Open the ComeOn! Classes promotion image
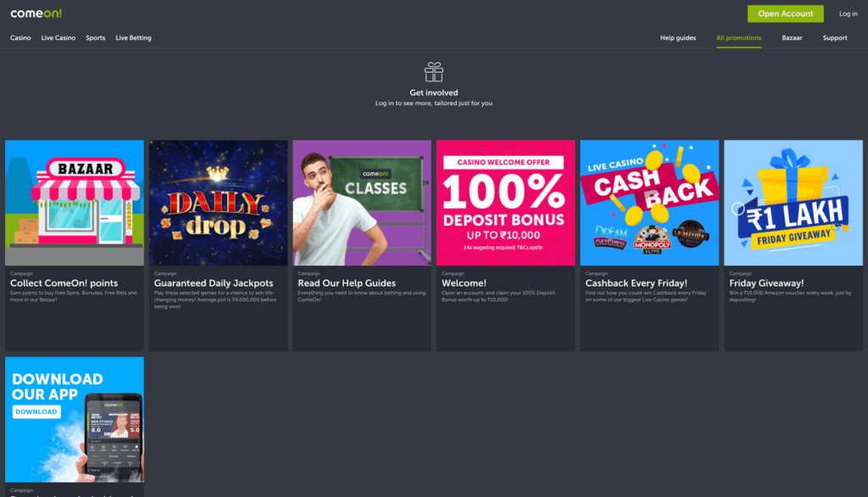868x497 pixels. 362,203
